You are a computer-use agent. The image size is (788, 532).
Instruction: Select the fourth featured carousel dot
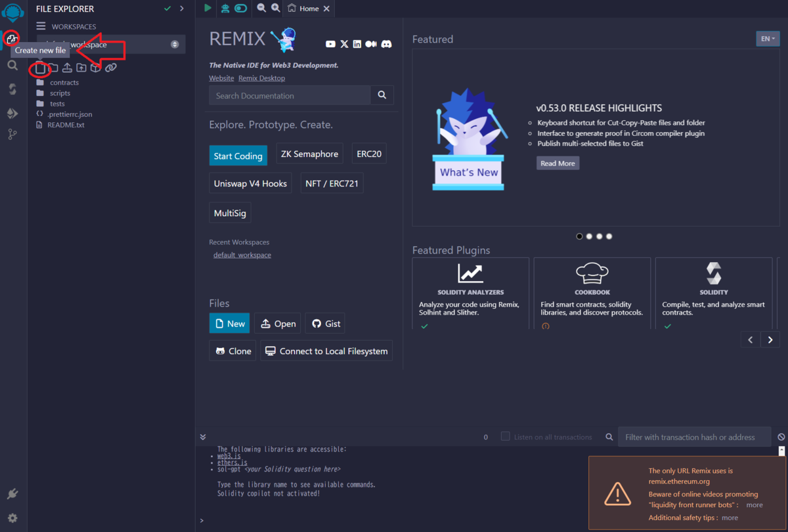(609, 236)
